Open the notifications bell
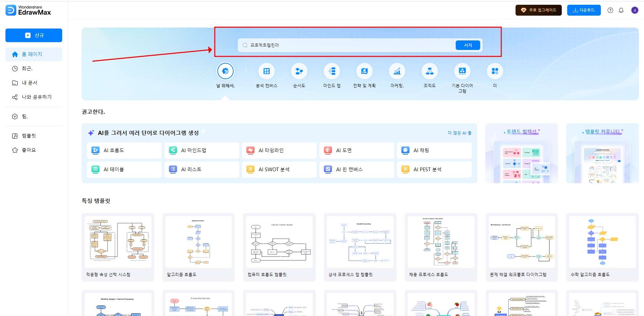The image size is (644, 316). pyautogui.click(x=621, y=10)
